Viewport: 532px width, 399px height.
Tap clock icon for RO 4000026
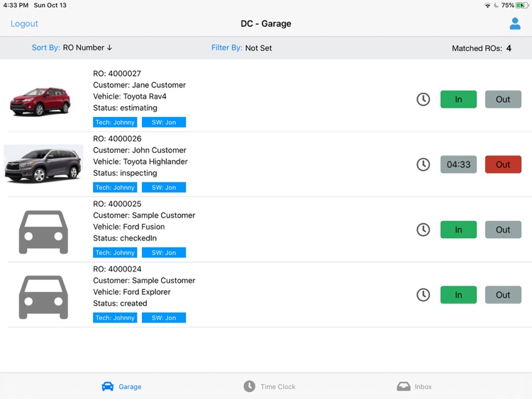[423, 164]
